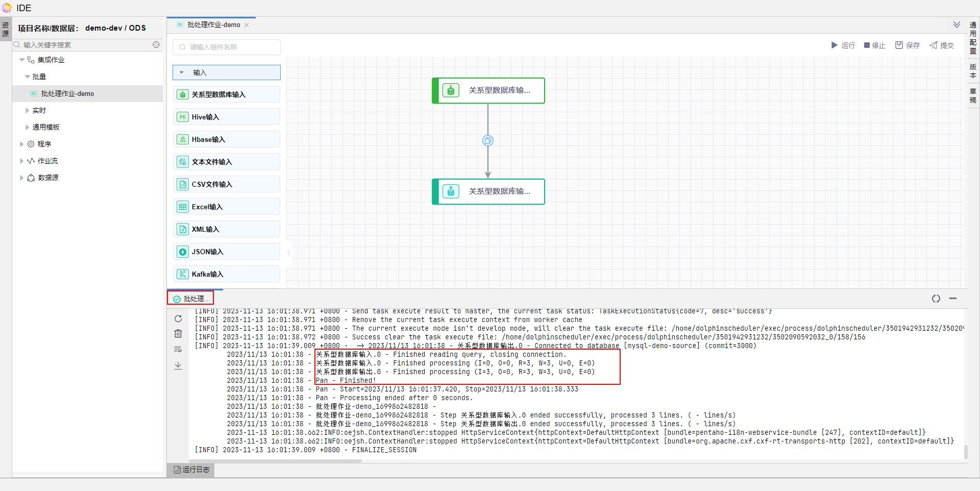The height and width of the screenshot is (491, 980).
Task: Collapse the 集成作业 tree node
Action: point(22,60)
